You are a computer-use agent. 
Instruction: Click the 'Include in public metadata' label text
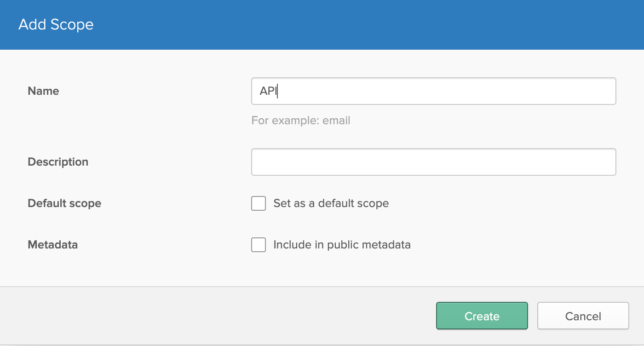click(342, 245)
